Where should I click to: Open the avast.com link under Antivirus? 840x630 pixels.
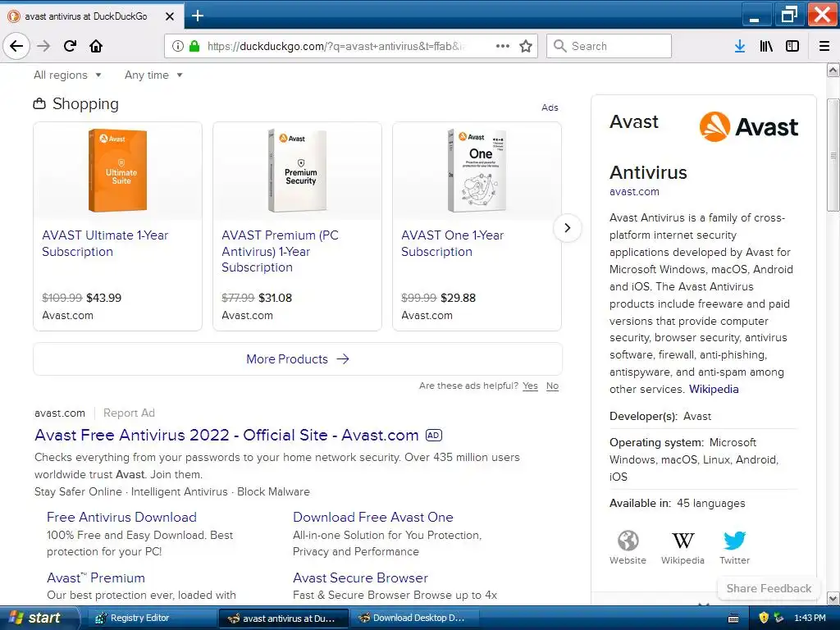point(634,191)
